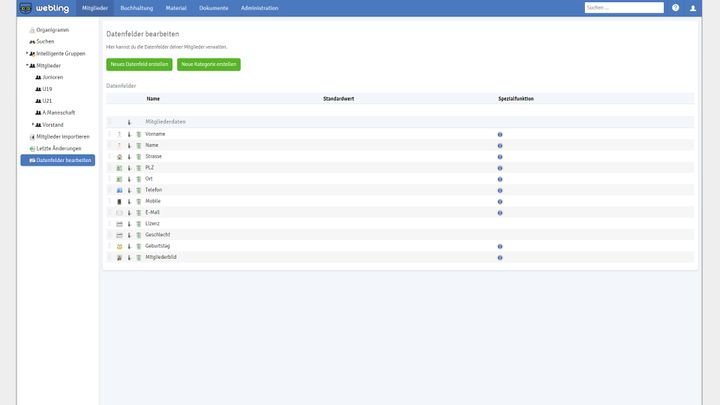
Task: Click Neue Kategorie erstellen button
Action: [208, 64]
